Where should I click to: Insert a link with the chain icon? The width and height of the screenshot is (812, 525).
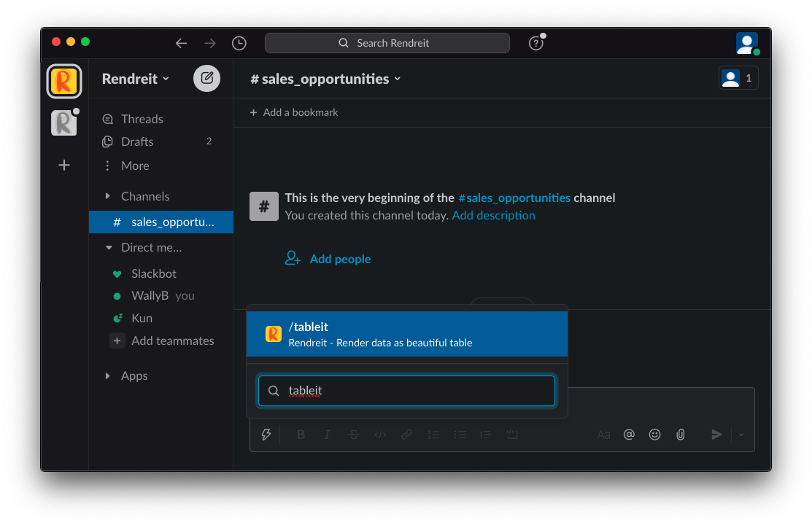pyautogui.click(x=406, y=435)
